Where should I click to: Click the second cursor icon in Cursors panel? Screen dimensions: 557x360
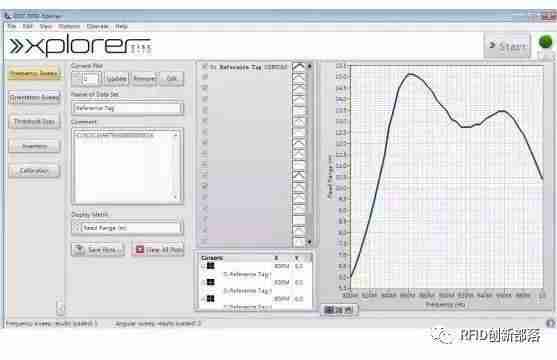[x=211, y=282]
